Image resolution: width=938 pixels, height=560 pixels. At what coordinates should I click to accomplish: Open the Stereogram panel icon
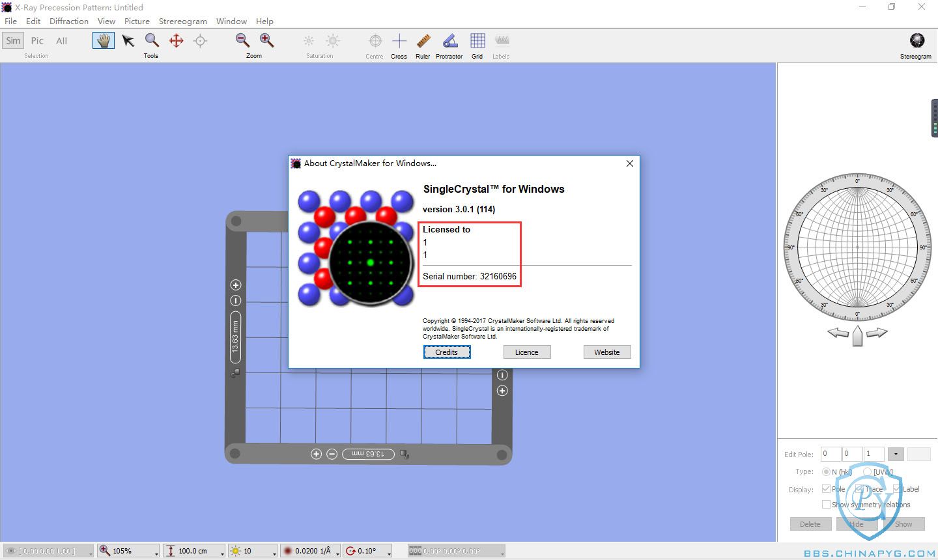point(917,40)
